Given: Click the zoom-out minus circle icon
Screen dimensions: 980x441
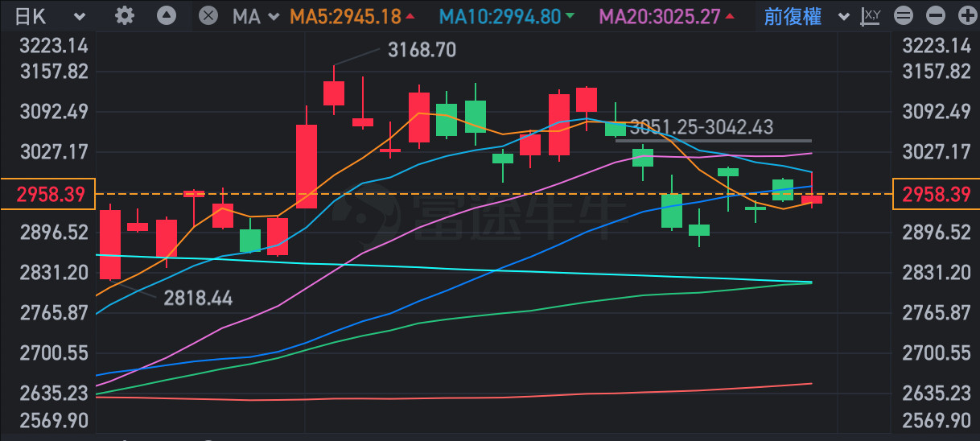Looking at the screenshot, I should 934,15.
